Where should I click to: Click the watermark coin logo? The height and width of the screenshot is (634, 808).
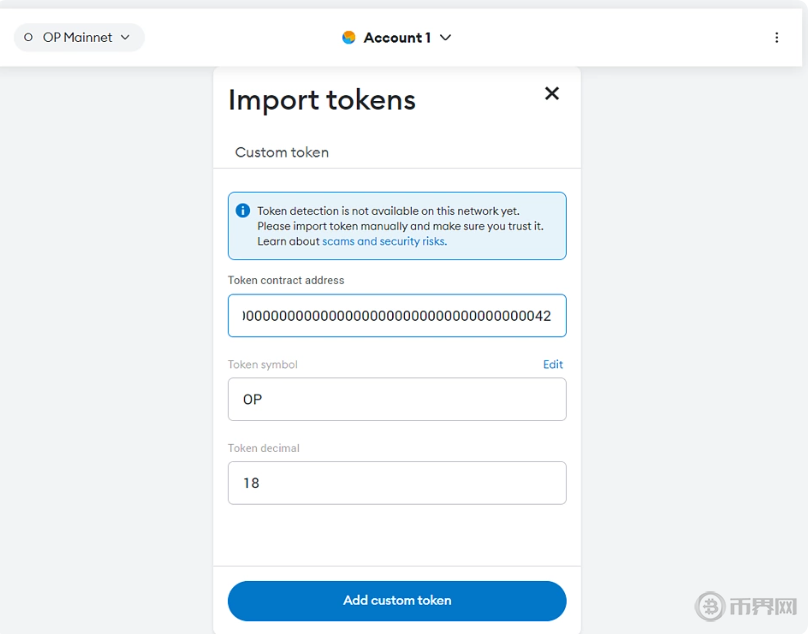tap(710, 606)
